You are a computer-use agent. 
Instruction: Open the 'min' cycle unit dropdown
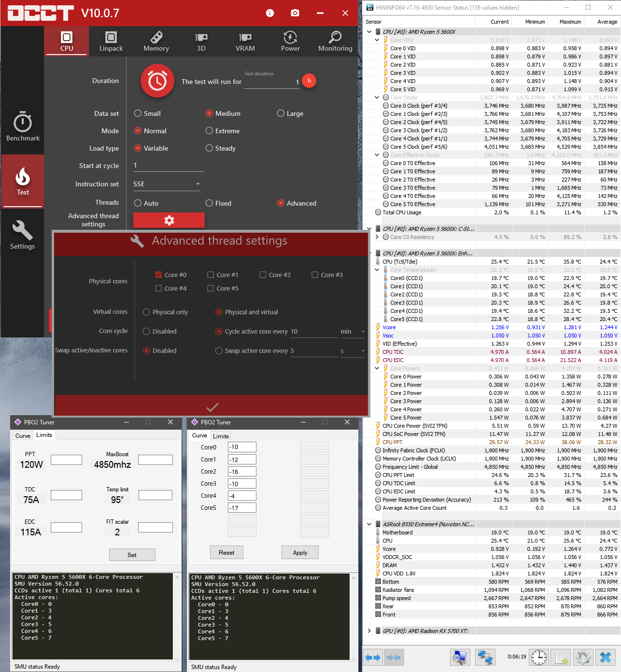pos(353,332)
